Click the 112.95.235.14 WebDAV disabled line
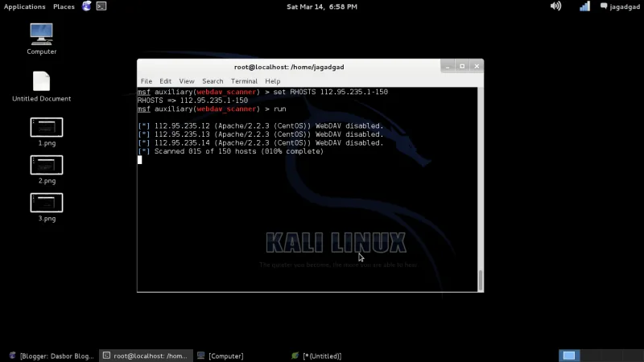 [260, 143]
